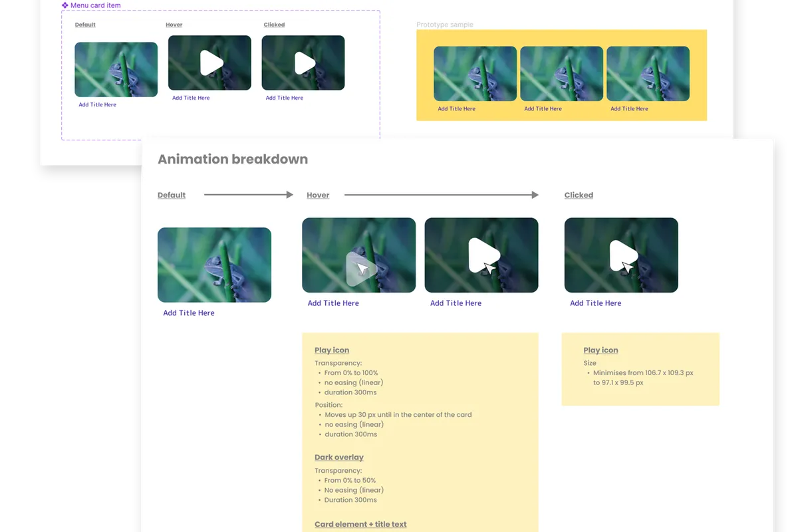Click the long arrow between Hover and Clicked

[x=442, y=195]
